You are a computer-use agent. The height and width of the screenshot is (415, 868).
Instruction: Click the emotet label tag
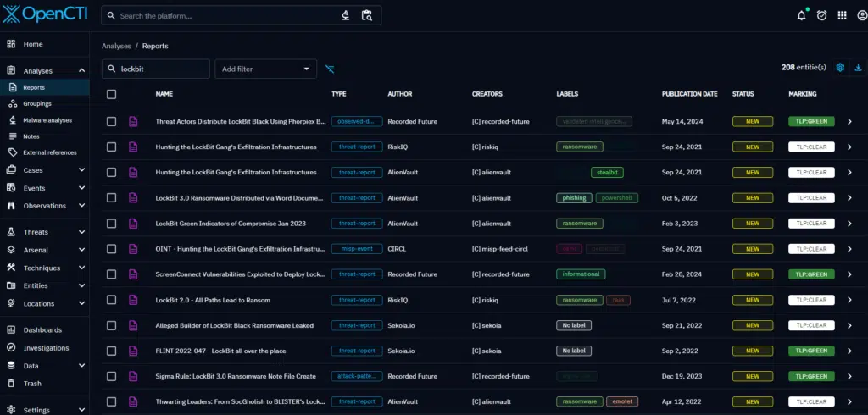[622, 401]
